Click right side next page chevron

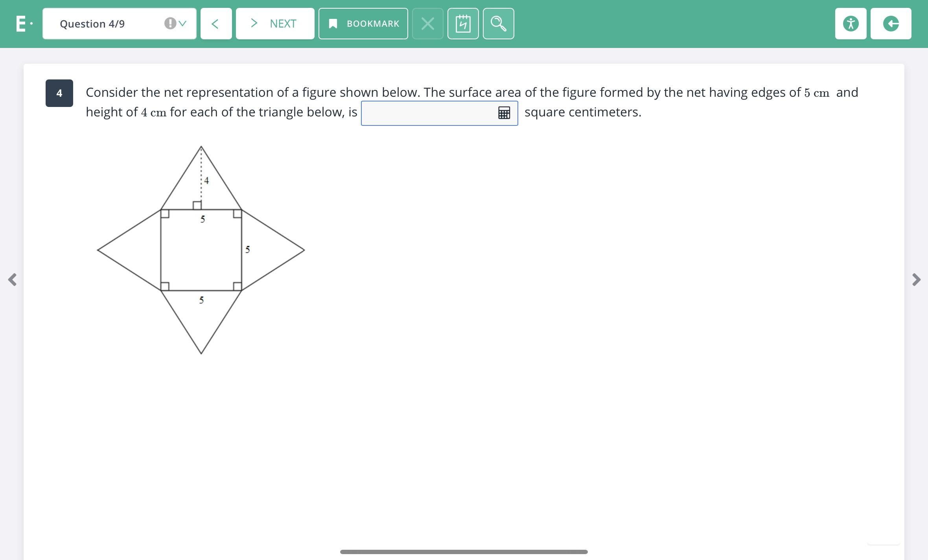click(916, 280)
